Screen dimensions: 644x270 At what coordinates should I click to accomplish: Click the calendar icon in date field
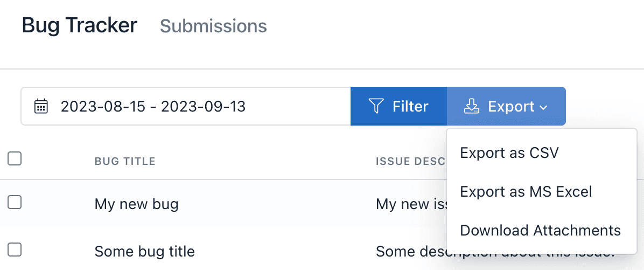tap(41, 106)
